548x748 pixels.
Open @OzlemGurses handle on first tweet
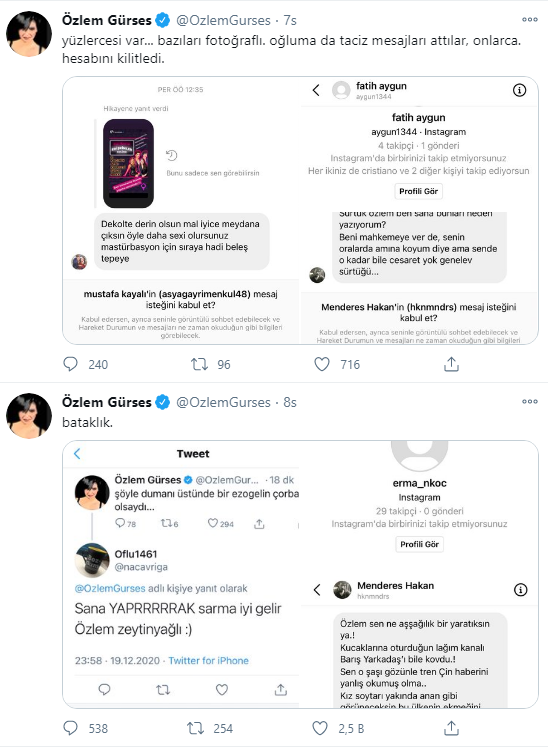tap(223, 21)
